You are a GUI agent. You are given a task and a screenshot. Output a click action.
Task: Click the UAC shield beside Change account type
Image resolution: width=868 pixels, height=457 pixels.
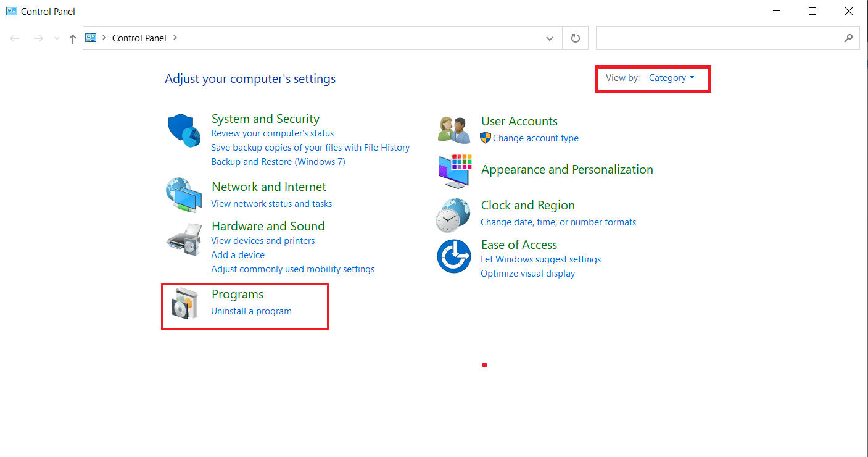[486, 138]
